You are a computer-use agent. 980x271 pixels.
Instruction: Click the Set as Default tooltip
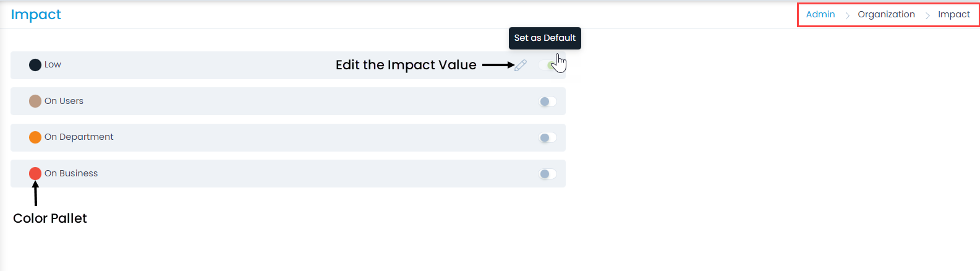545,38
